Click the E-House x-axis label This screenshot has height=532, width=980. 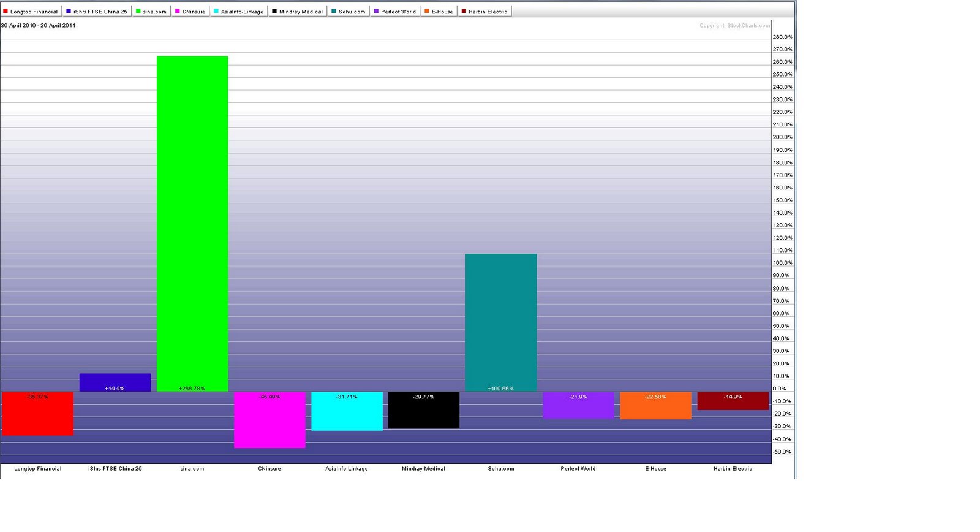655,469
